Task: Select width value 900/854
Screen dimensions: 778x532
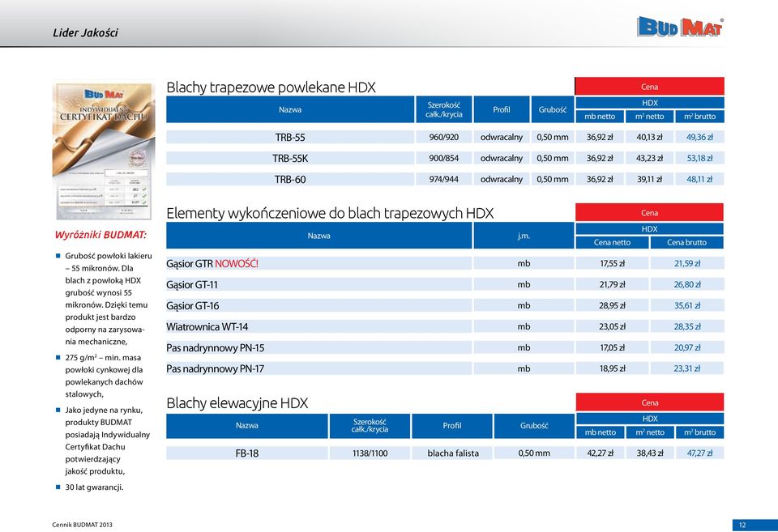Action: 444,158
